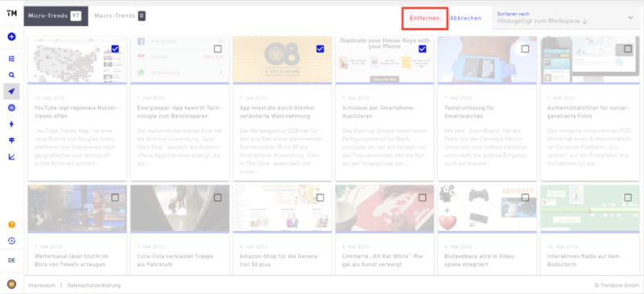The width and height of the screenshot is (644, 294).
Task: Open the Sortieren nach dropdown
Action: (x=567, y=18)
